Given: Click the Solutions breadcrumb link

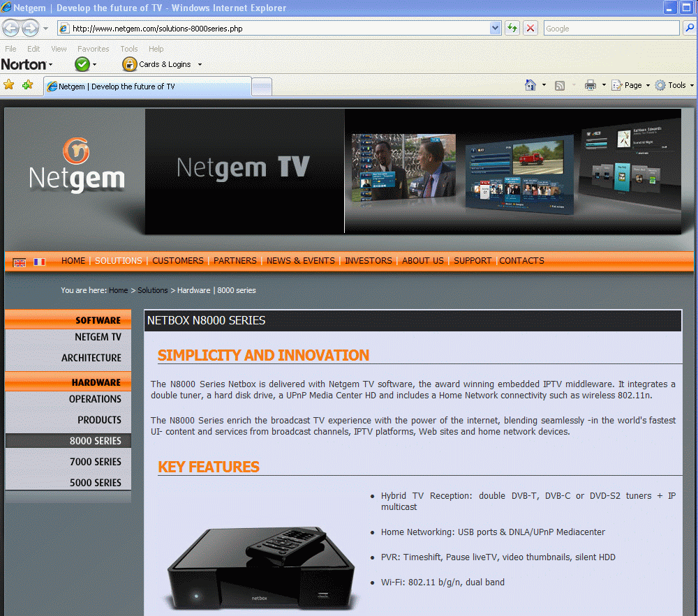Looking at the screenshot, I should coord(153,290).
